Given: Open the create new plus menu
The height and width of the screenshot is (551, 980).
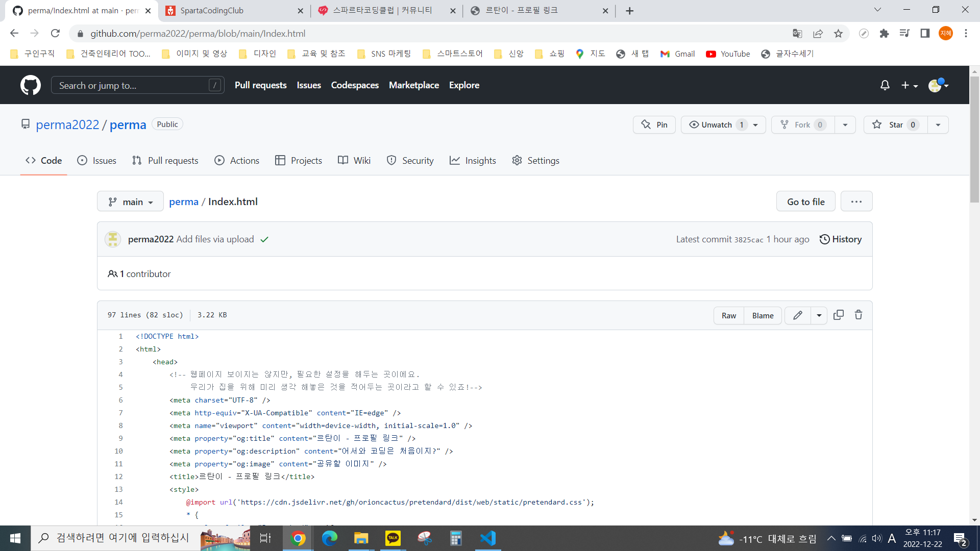Looking at the screenshot, I should coord(909,85).
